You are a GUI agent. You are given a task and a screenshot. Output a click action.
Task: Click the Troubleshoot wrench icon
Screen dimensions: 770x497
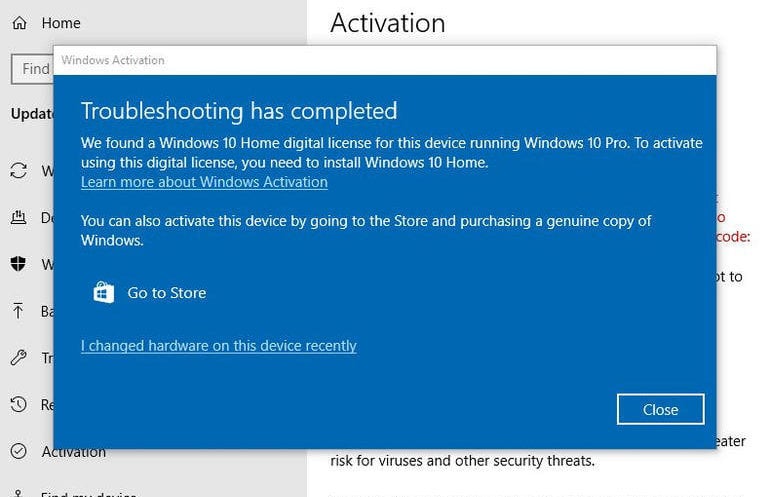pos(19,357)
